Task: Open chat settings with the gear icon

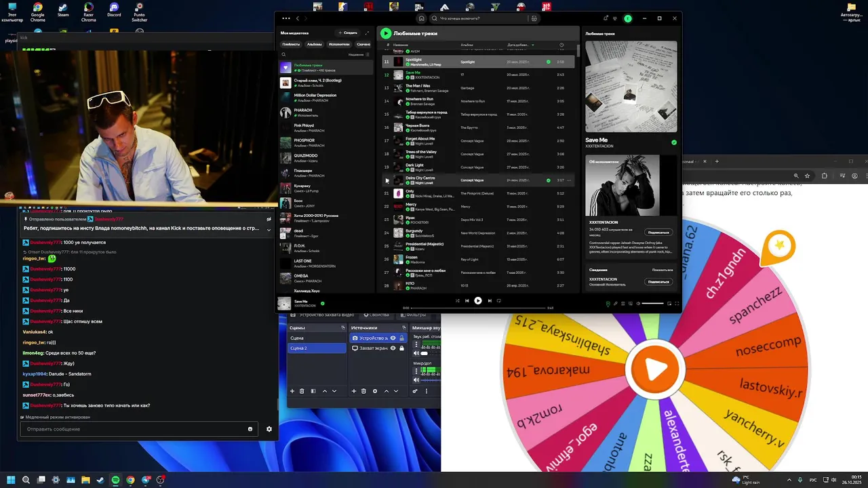Action: point(269,429)
